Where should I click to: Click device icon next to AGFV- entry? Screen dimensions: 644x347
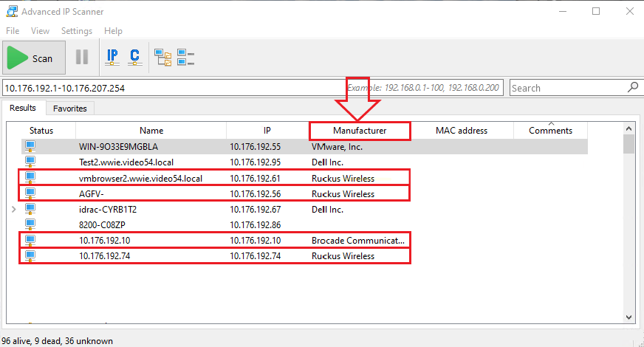coord(30,194)
